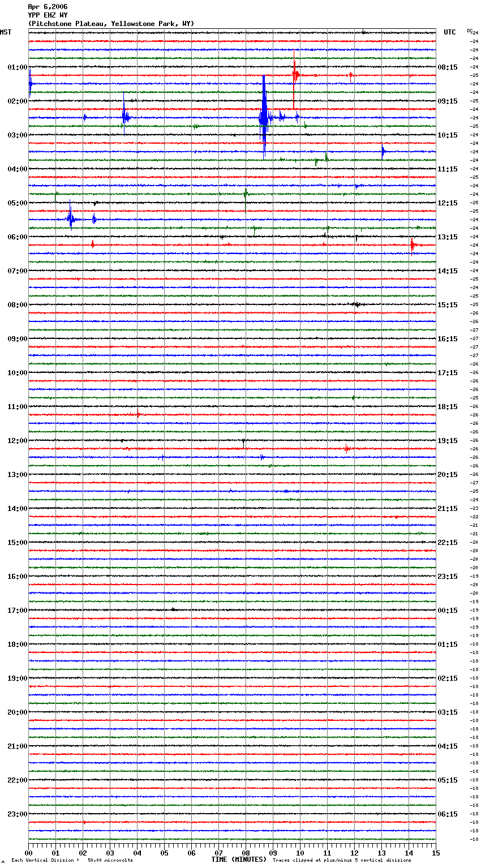The width and height of the screenshot is (481, 868).
Task: Click the bottom axis minute label '00'
Action: [x=28, y=853]
